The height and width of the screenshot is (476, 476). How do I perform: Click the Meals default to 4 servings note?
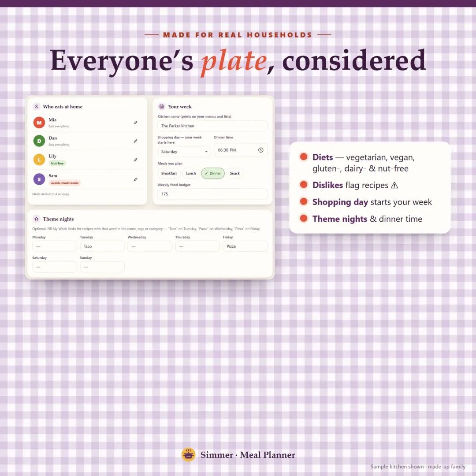pos(51,194)
